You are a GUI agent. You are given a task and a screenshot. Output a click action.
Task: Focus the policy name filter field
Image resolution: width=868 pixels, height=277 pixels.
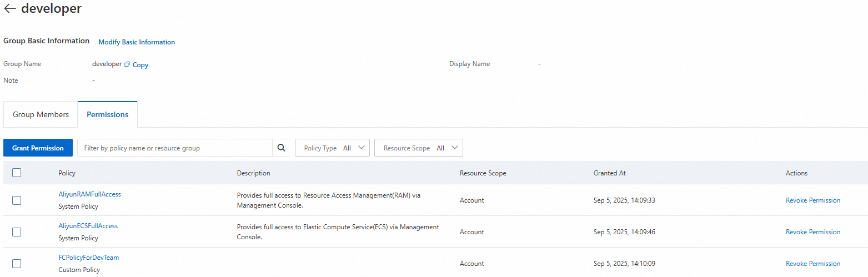174,148
